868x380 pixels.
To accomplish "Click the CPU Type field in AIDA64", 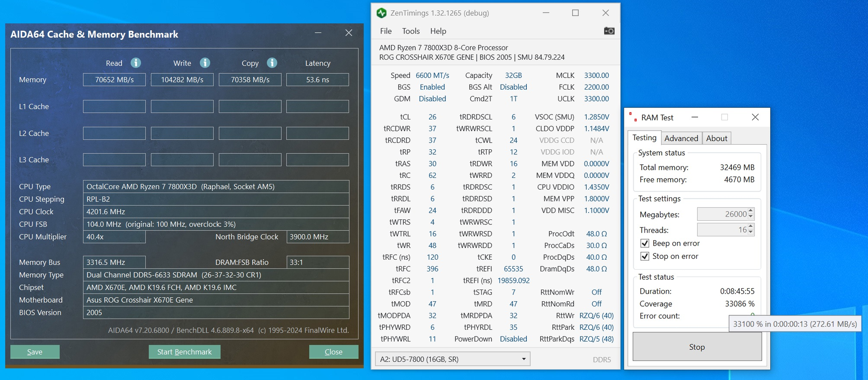I will pyautogui.click(x=216, y=186).
